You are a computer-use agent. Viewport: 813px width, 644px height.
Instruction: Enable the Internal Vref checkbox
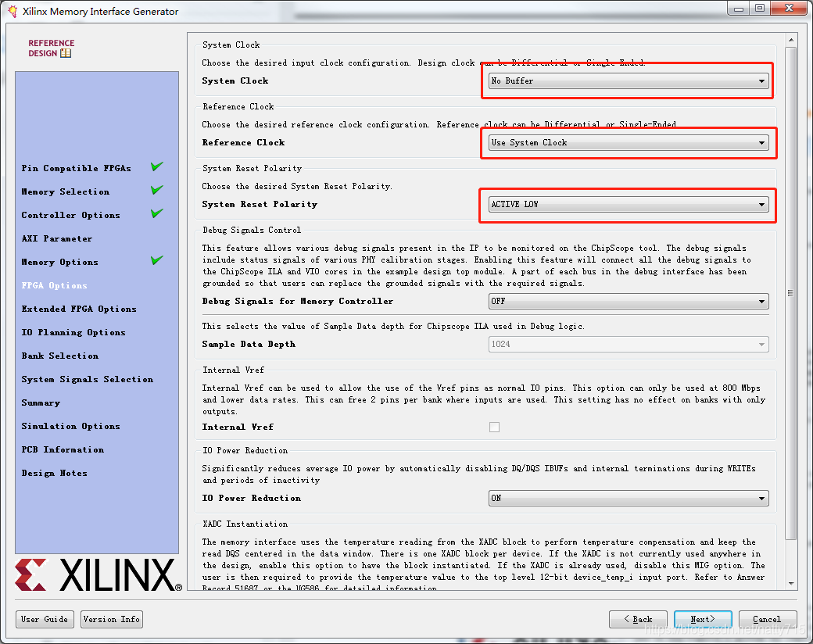[494, 428]
